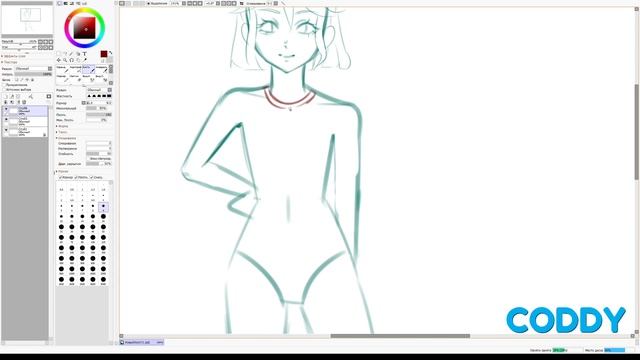640x360 pixels.
Task: Select the Text (T) tool
Action: point(85,53)
